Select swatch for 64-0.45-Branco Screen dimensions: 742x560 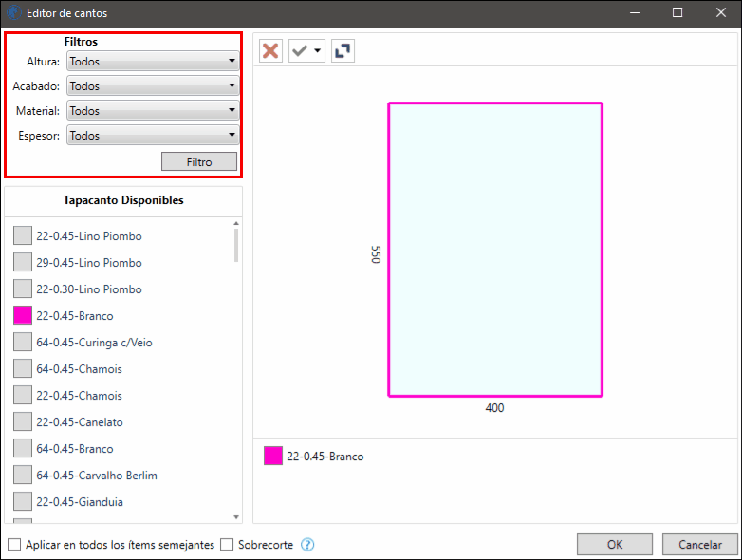tap(23, 448)
